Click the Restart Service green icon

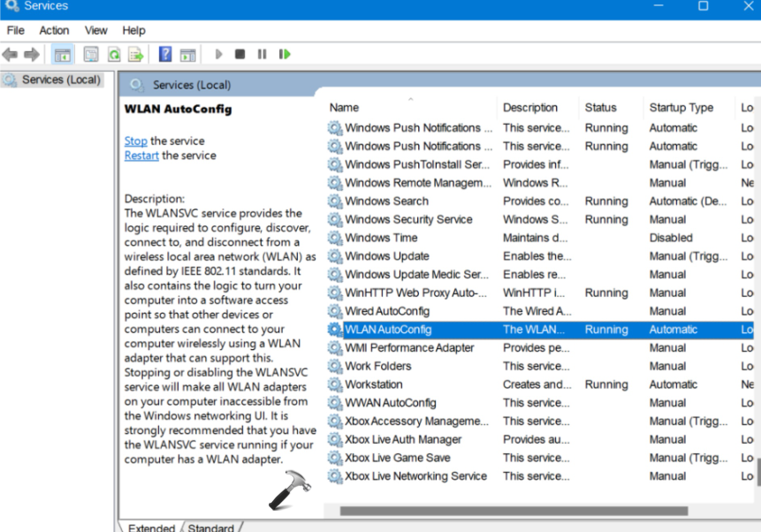coord(285,54)
